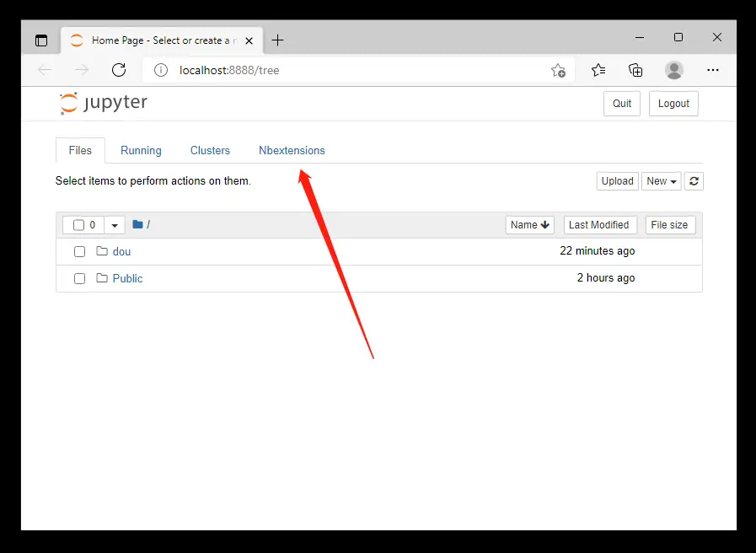Sort the file list by Name
Screen dimensions: 756x553
pos(529,225)
